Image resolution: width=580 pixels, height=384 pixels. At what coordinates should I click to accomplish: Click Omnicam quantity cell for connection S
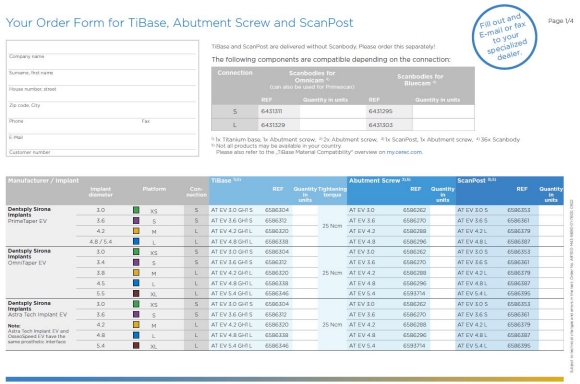(x=333, y=111)
